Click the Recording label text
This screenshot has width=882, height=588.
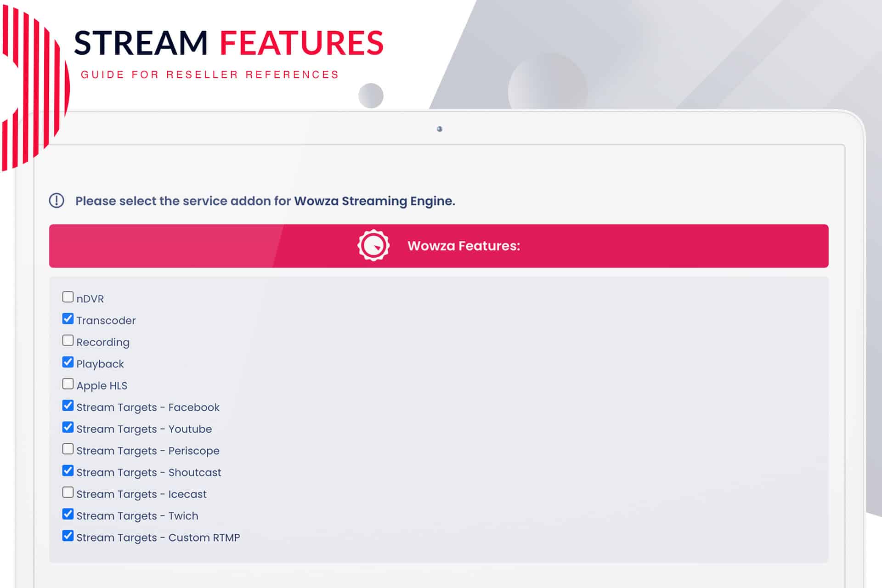[103, 342]
